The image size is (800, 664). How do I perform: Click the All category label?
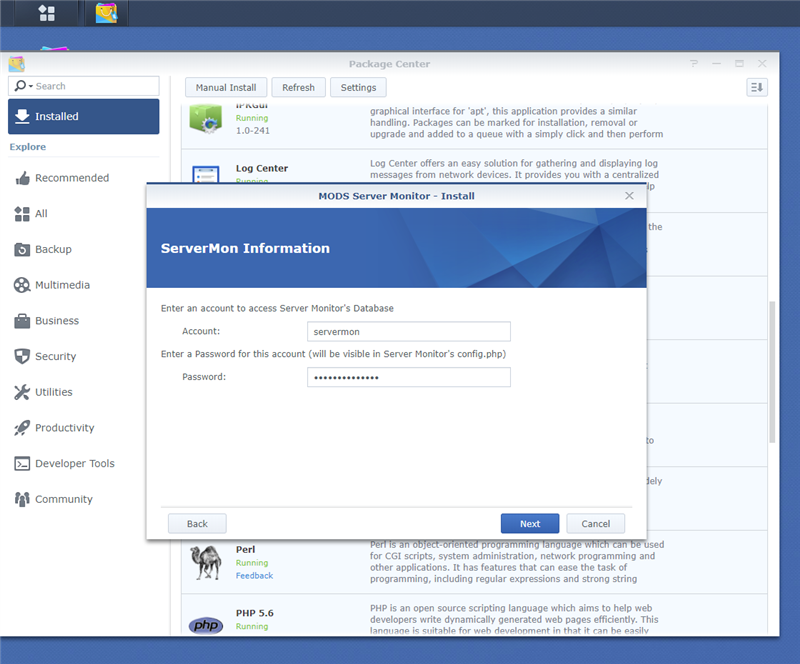click(41, 214)
